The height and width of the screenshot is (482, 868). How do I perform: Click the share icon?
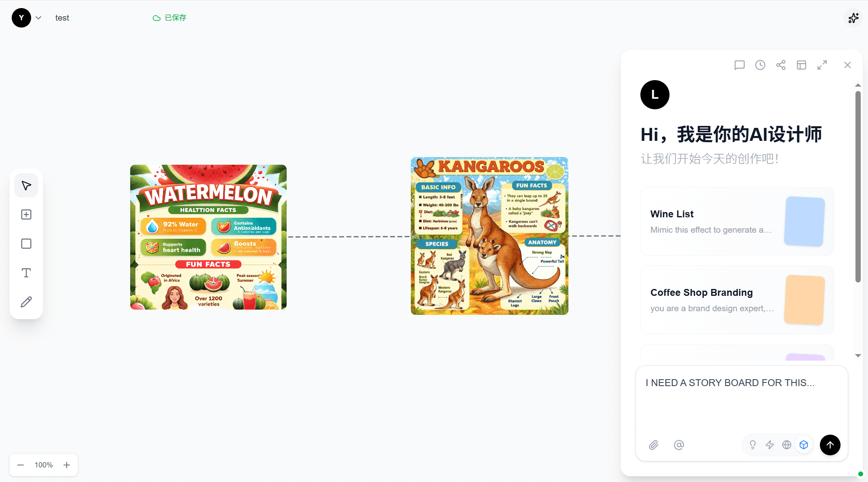(x=781, y=65)
